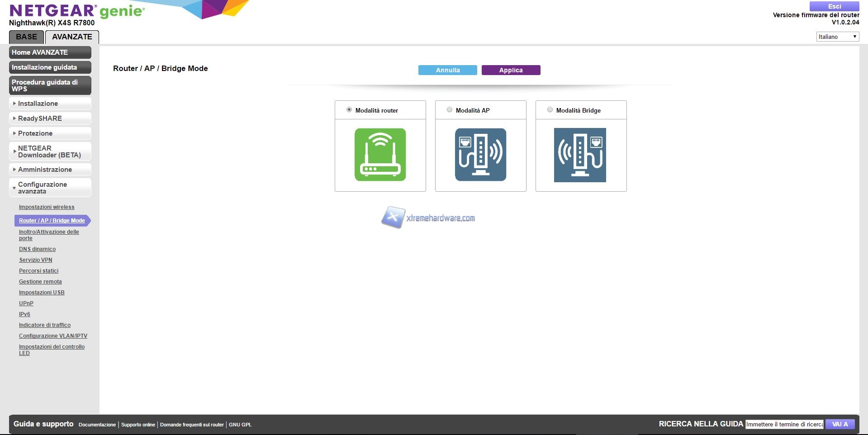Open the Servizio VPN link
The height and width of the screenshot is (435, 868).
(x=36, y=260)
